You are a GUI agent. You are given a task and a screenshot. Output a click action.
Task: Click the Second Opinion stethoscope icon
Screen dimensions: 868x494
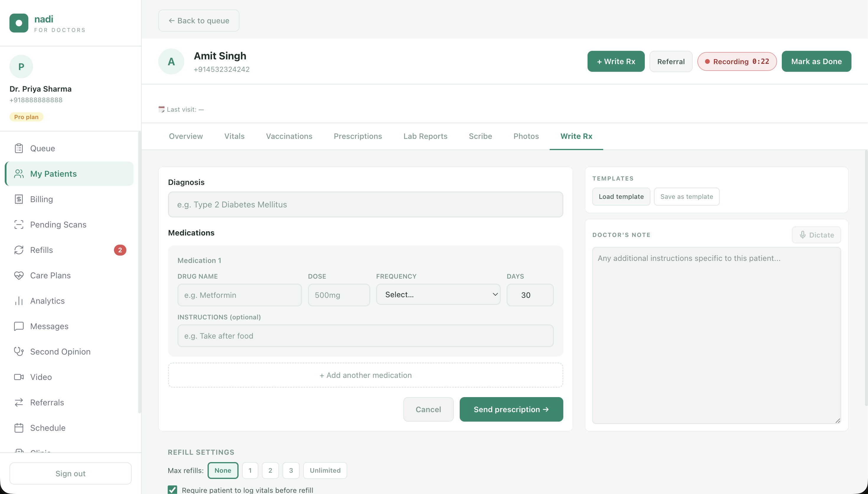tap(19, 352)
